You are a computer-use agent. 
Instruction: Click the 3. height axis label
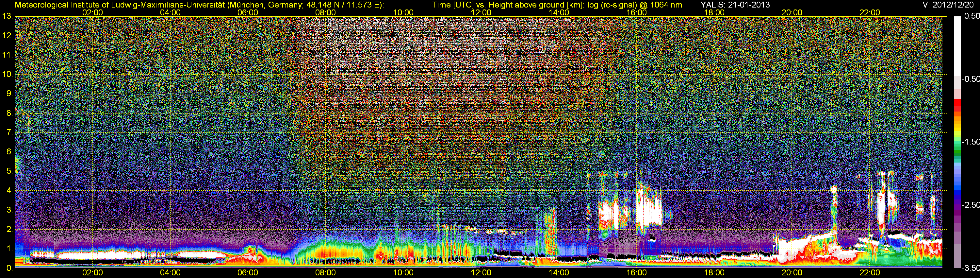click(x=9, y=210)
